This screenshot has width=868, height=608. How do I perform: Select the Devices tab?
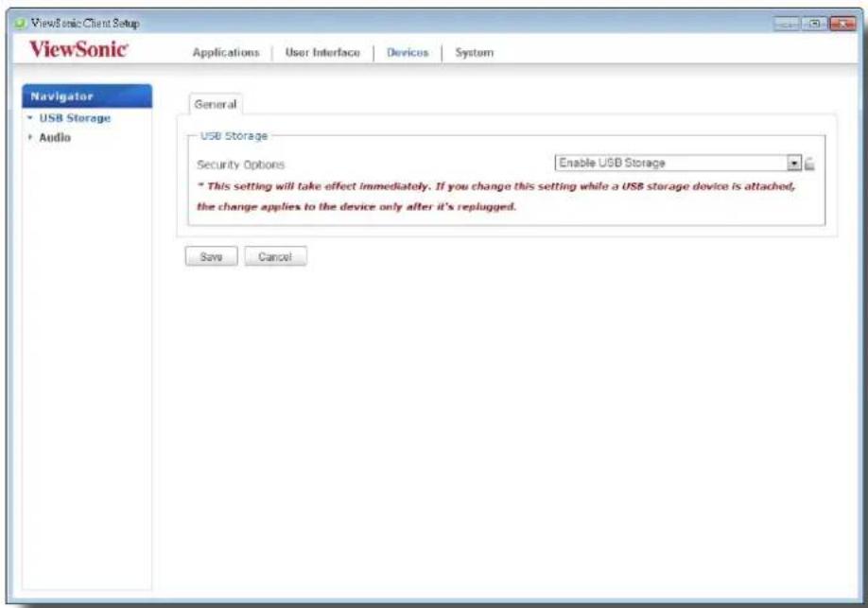pyautogui.click(x=408, y=53)
